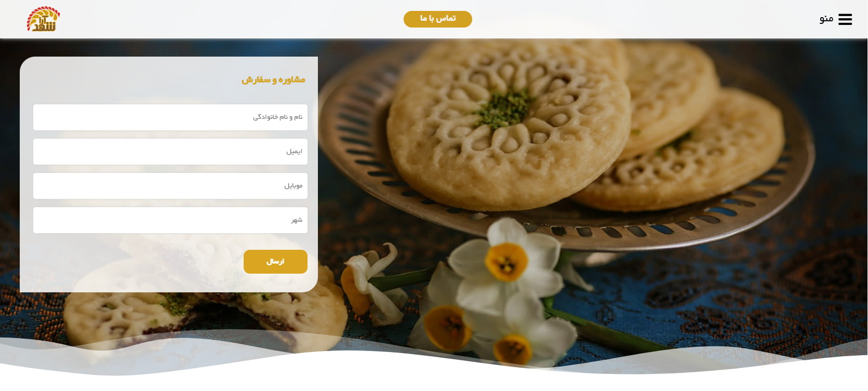The height and width of the screenshot is (391, 868).
Task: Click the pistachio center of large cookie
Action: pos(503,109)
